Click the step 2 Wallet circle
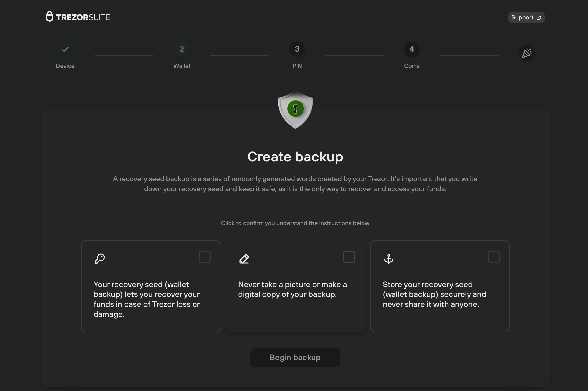 coord(182,49)
